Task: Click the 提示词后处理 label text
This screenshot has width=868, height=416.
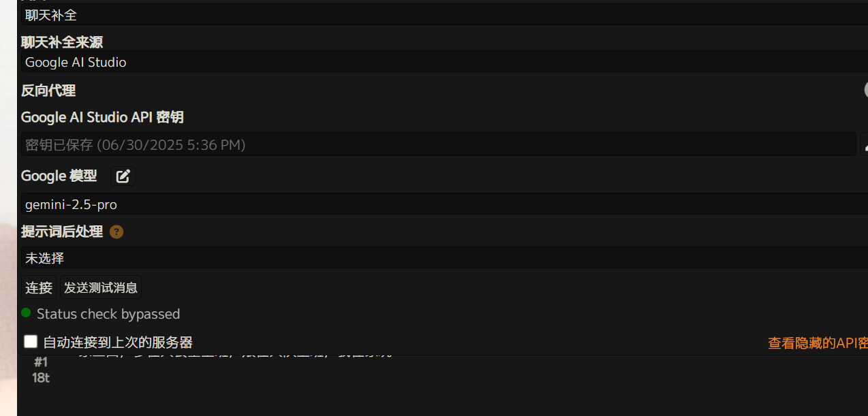Action: (x=62, y=231)
